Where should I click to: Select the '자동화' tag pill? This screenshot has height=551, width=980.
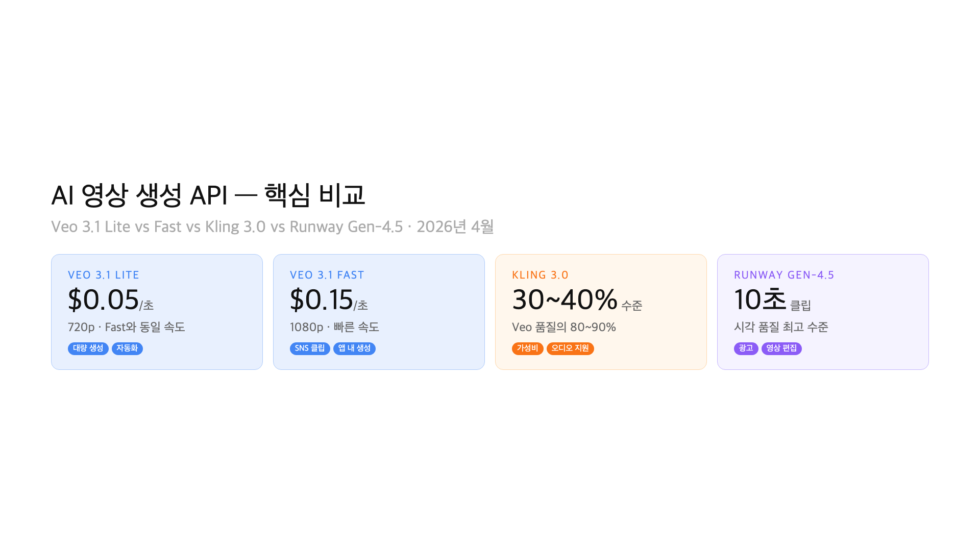127,348
